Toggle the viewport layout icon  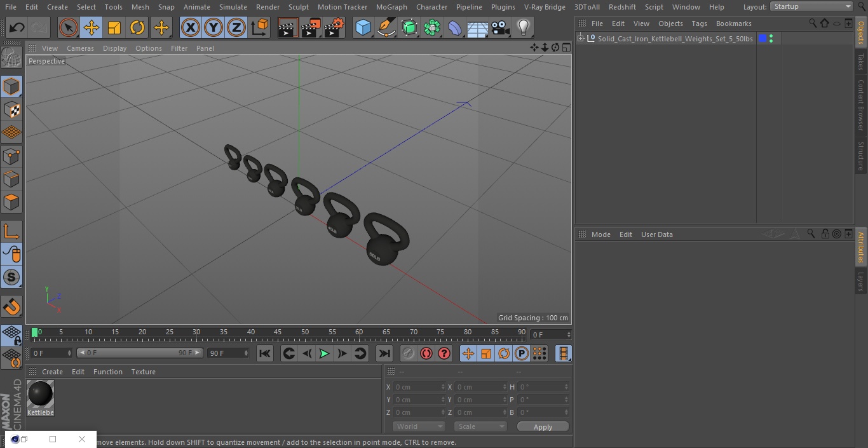pyautogui.click(x=566, y=48)
